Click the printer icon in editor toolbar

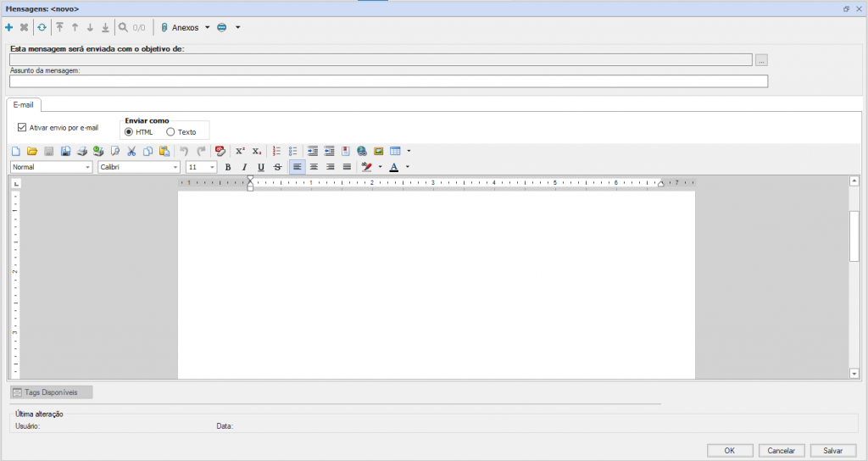[x=82, y=152]
